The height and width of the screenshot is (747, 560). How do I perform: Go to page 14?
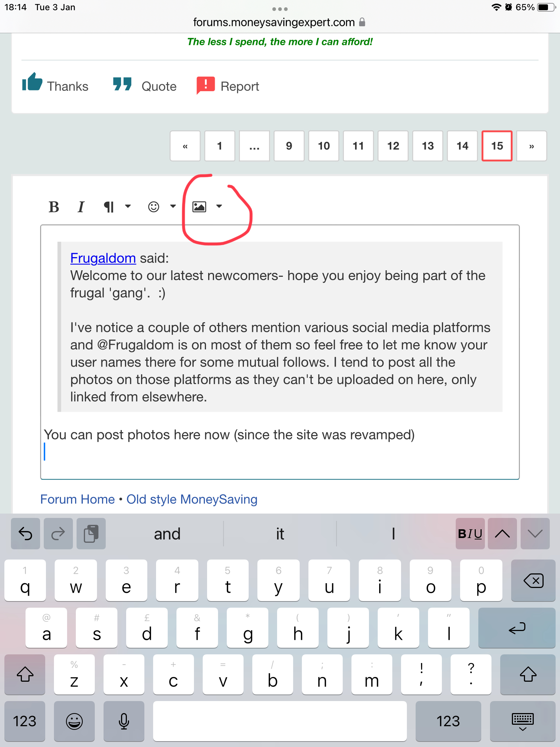[462, 146]
